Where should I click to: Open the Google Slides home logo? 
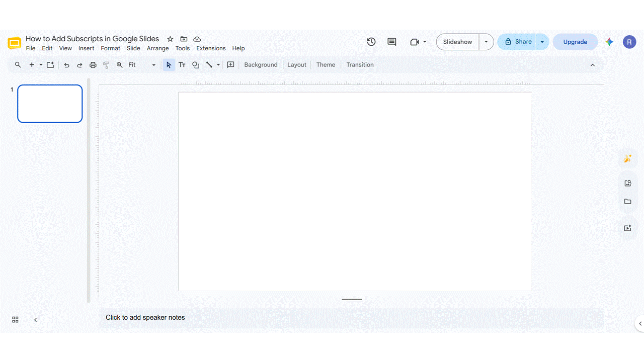[x=14, y=43]
